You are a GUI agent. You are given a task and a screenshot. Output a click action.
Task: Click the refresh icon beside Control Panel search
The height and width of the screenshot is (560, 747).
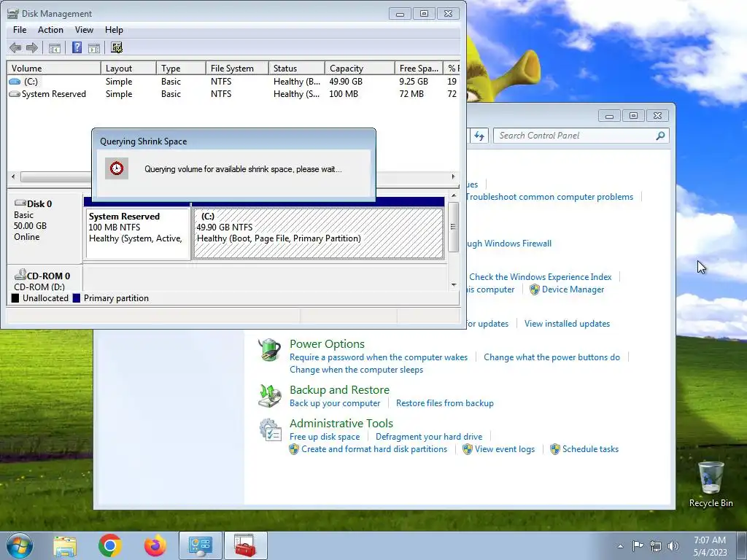pos(479,136)
